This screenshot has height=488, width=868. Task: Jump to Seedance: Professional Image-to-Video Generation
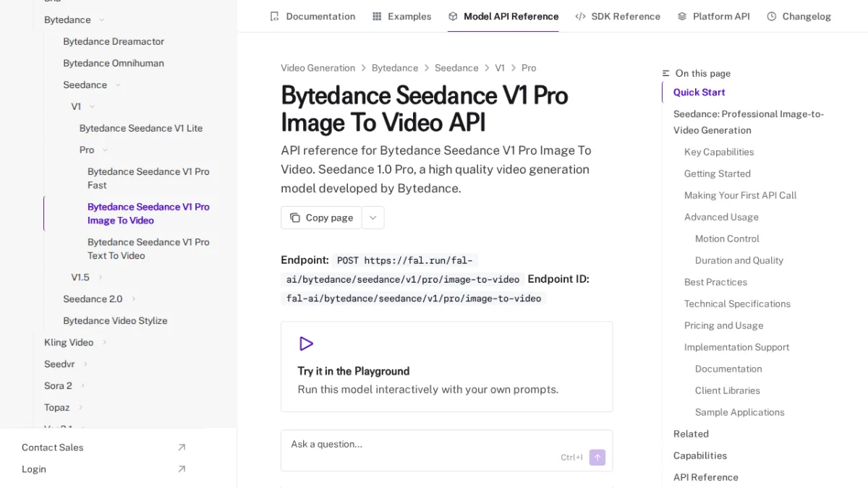749,122
